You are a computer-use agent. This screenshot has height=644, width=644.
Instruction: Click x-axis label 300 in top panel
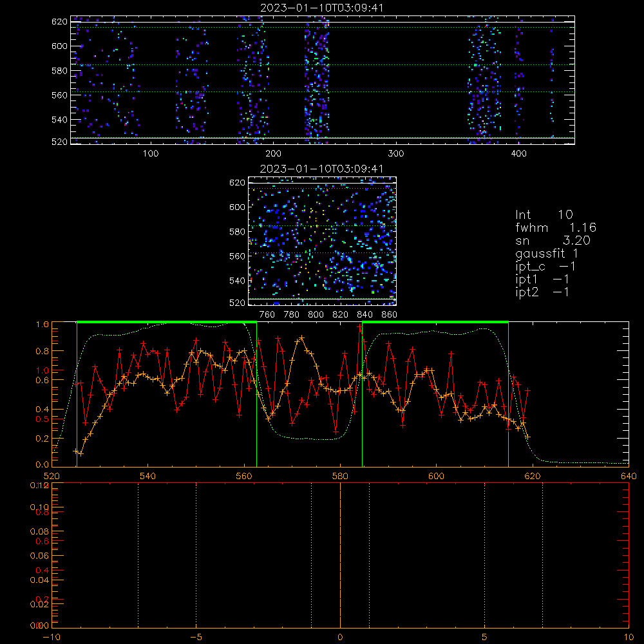tap(396, 154)
